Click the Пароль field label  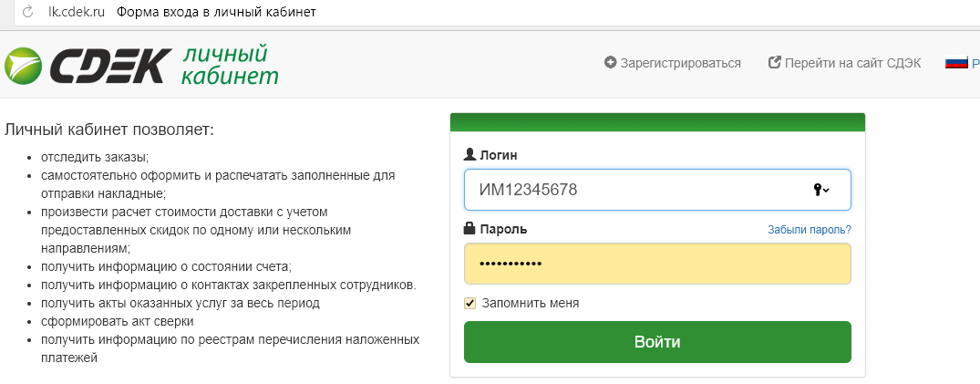click(503, 230)
